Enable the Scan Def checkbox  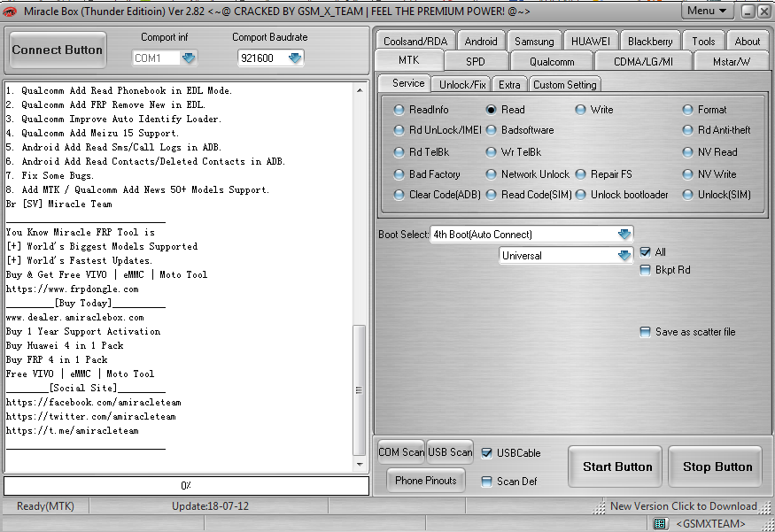(487, 482)
